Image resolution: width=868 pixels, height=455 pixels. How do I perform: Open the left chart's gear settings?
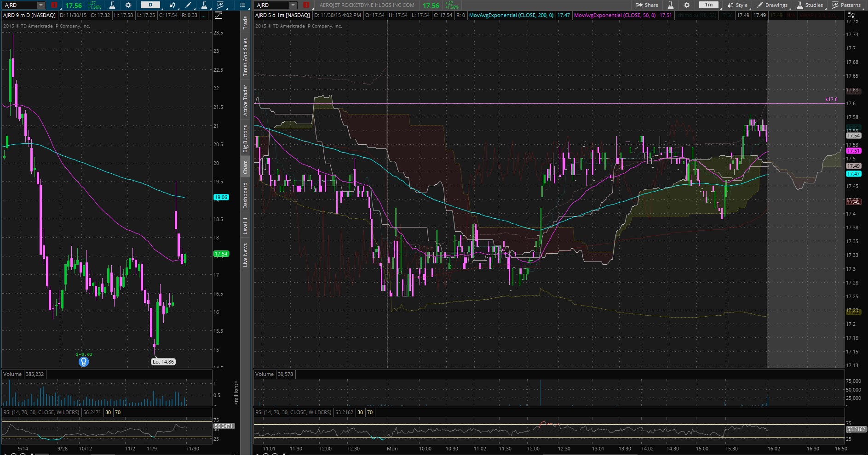pos(128,5)
